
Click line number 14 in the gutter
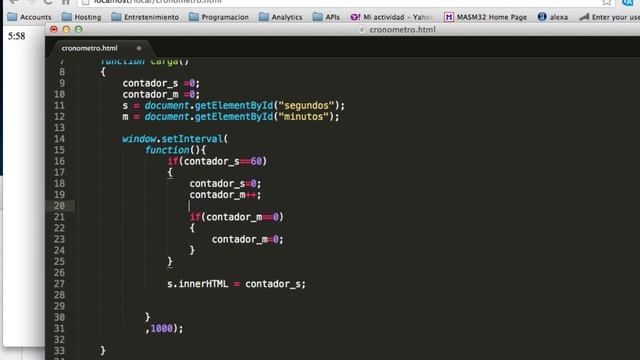59,139
